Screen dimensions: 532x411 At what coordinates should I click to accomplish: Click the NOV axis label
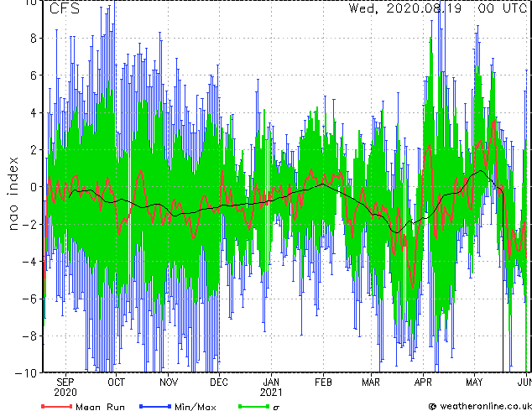tap(169, 382)
